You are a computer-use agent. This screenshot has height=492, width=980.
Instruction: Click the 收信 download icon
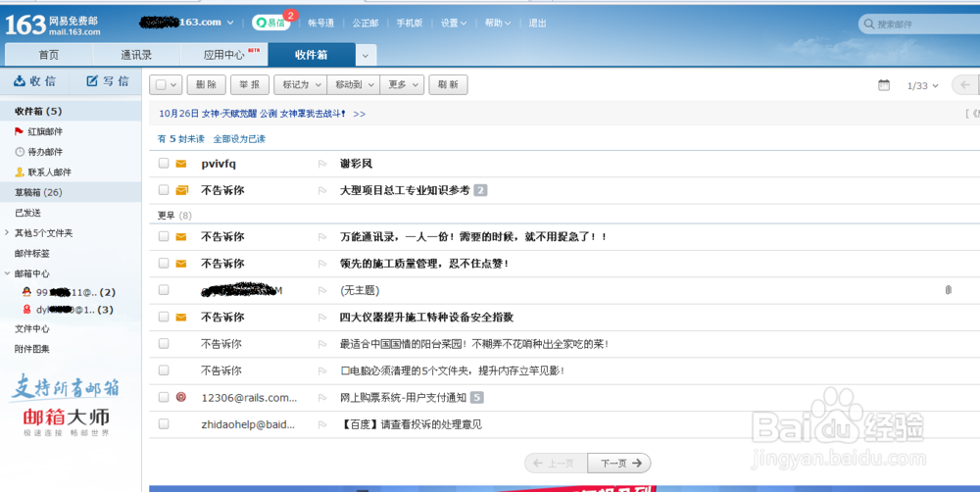[20, 80]
